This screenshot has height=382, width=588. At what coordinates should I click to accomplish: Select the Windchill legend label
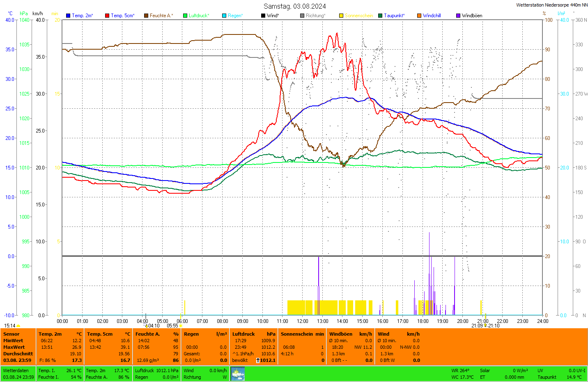(x=432, y=16)
